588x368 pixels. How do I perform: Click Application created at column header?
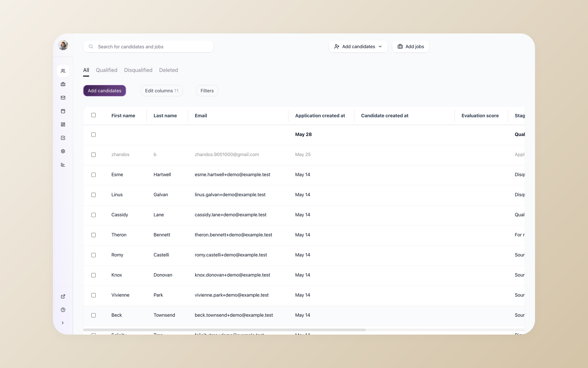[x=320, y=116]
